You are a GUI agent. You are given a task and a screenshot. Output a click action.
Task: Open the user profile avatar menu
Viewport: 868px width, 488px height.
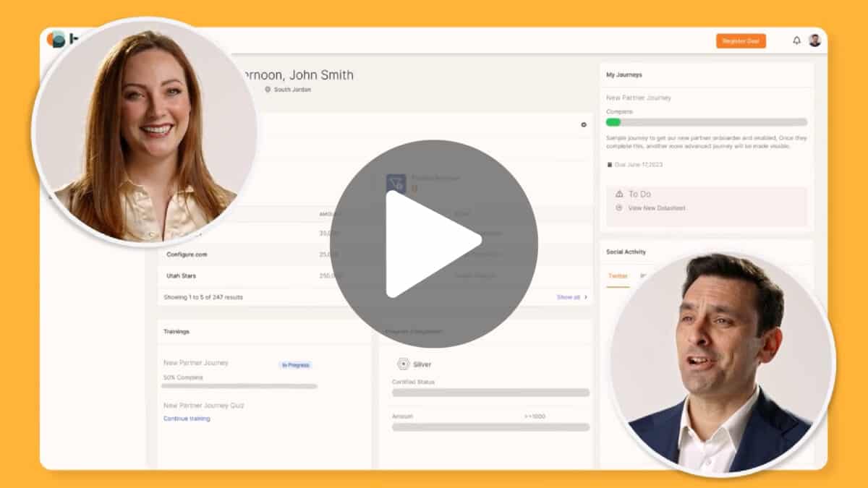pos(814,40)
